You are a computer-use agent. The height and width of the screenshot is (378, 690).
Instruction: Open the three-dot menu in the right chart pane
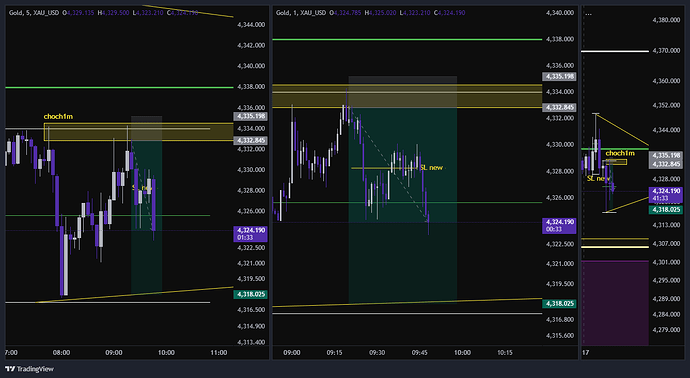point(588,13)
